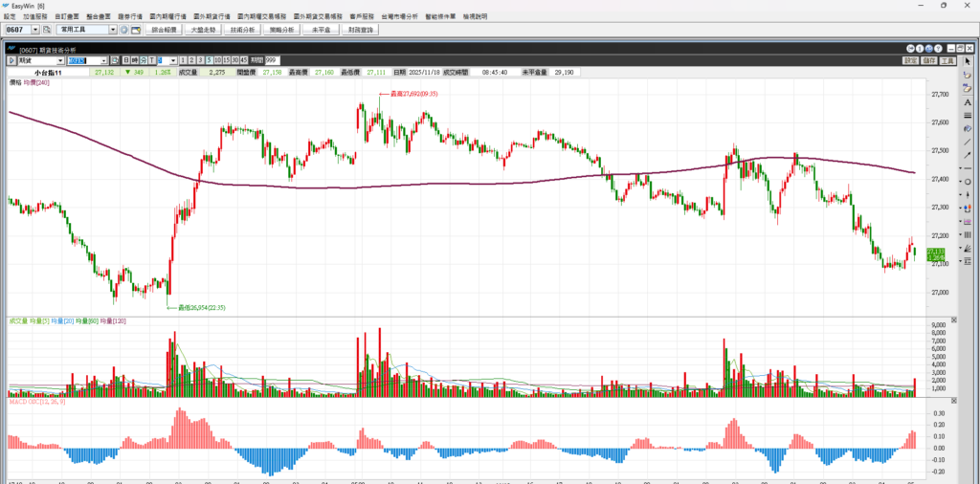This screenshot has height=484, width=980.
Task: Expand the 常用工具 dropdown list
Action: pyautogui.click(x=113, y=30)
